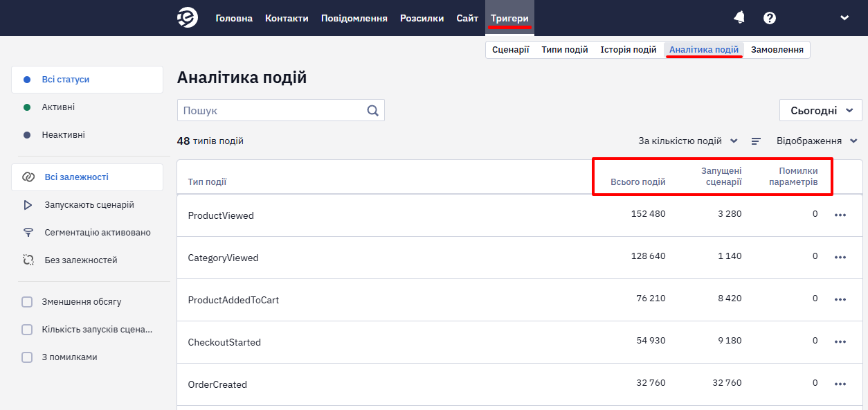
Task: Click the Помилки параметрів column header
Action: (793, 177)
